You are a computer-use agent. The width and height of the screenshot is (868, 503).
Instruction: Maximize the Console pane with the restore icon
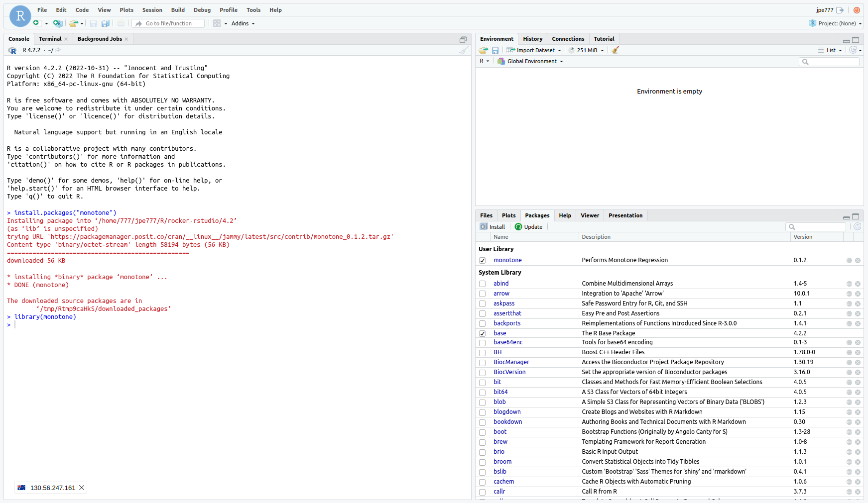click(x=463, y=39)
